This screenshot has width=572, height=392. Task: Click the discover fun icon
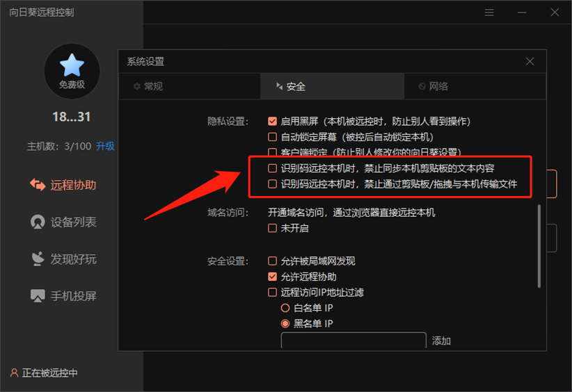(38, 259)
